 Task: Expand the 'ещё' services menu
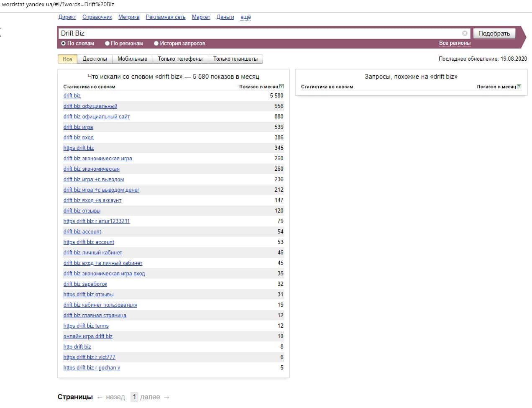click(246, 17)
